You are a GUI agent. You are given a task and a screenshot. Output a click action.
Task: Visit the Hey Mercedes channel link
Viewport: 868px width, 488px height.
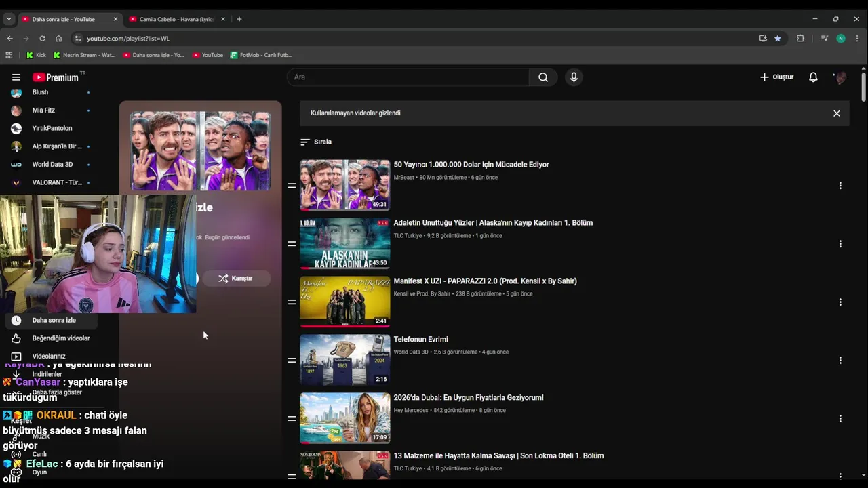[411, 411]
